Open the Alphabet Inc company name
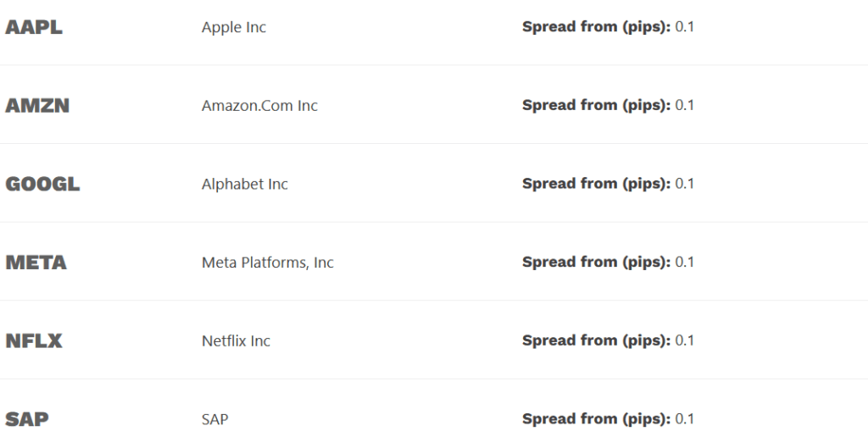The height and width of the screenshot is (448, 868). coord(245,184)
